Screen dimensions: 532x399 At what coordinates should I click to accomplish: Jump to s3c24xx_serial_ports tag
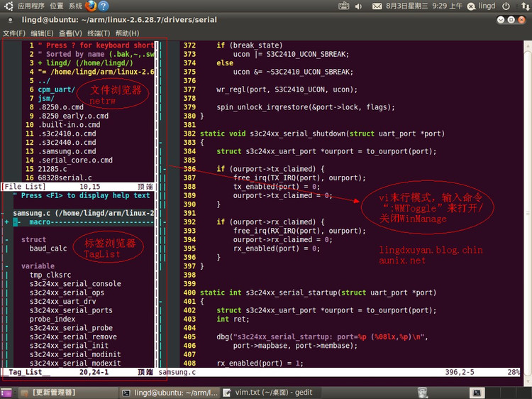point(71,310)
